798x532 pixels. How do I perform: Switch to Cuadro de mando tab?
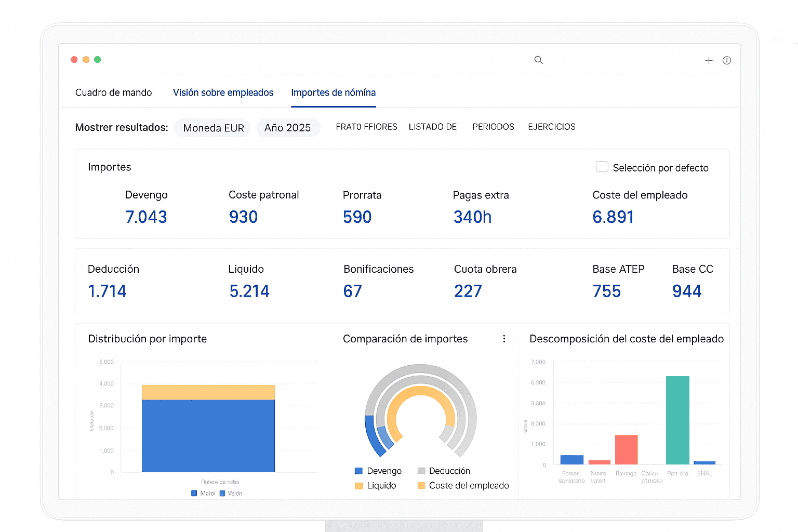point(113,92)
